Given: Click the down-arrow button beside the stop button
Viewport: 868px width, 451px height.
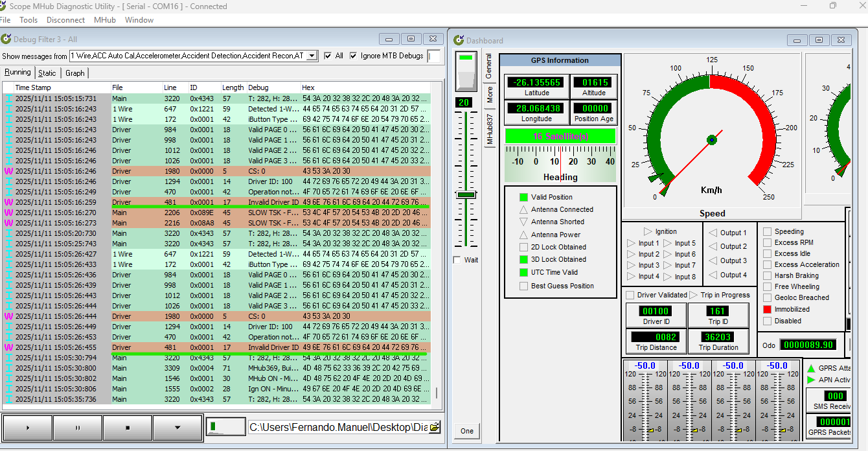Looking at the screenshot, I should (177, 428).
